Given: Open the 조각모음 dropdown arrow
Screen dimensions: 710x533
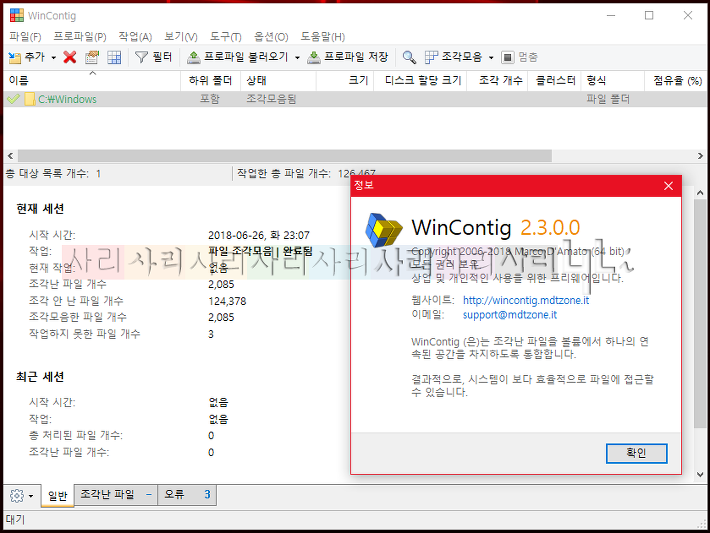Looking at the screenshot, I should [491, 58].
